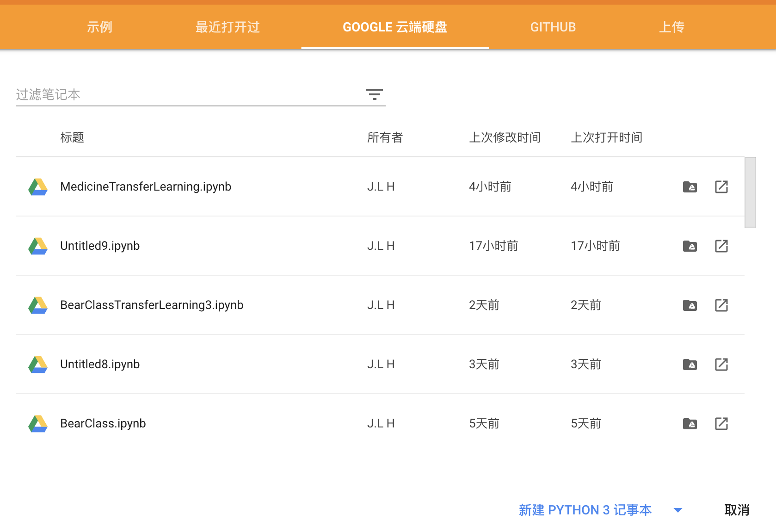Open Untitled8.ipynb in new tab

(x=721, y=365)
